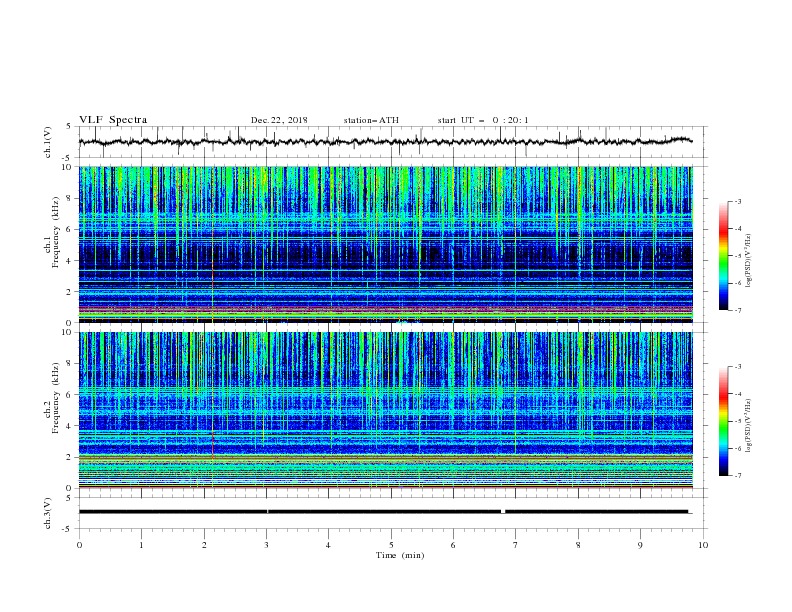Click time axis tick label '3'
Viewport: 792px width, 612px height.
[x=267, y=545]
